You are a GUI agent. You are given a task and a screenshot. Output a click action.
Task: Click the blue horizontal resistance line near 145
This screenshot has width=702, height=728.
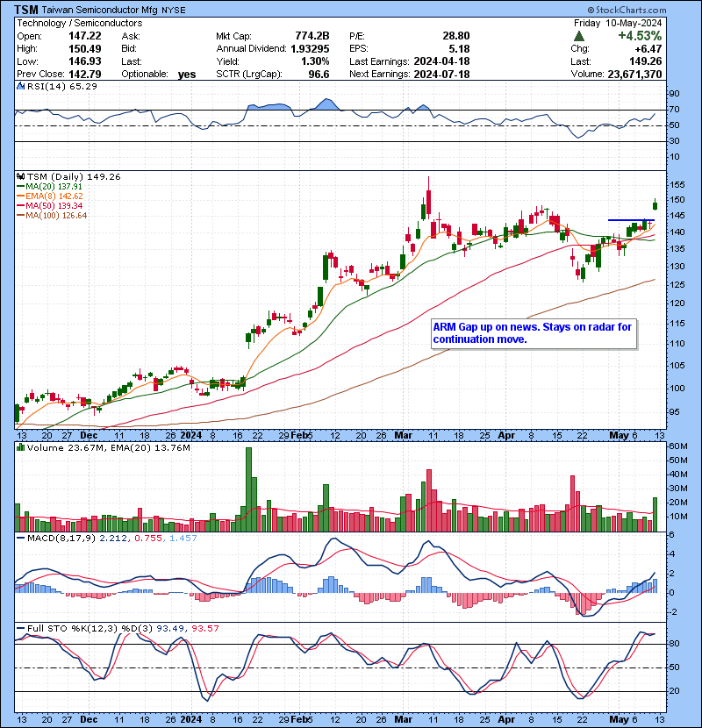632,220
